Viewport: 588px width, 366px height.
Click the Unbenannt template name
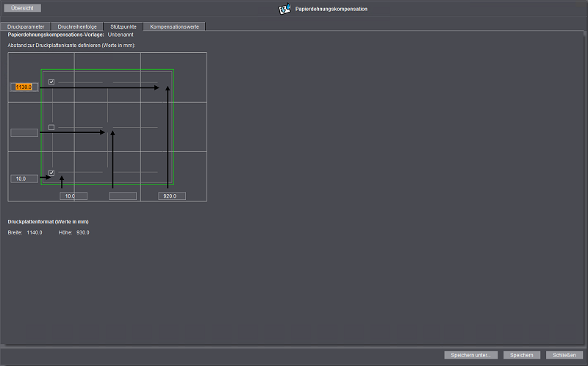pyautogui.click(x=120, y=35)
